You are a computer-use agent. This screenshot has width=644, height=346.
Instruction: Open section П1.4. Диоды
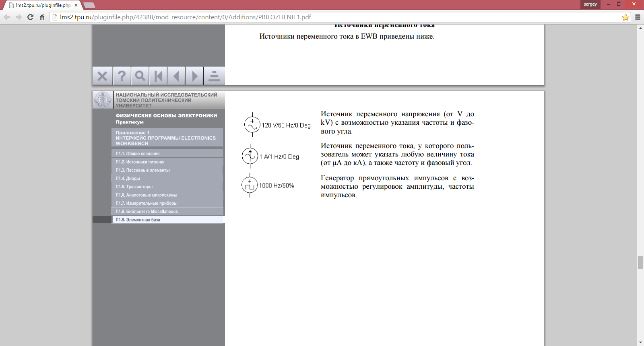pyautogui.click(x=167, y=178)
